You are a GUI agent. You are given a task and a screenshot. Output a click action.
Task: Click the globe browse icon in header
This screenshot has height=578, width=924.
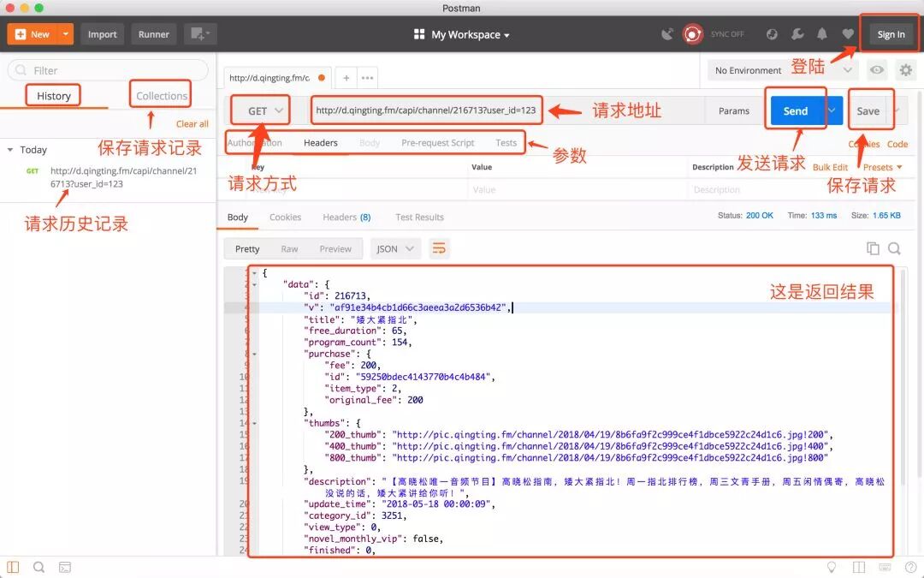coord(772,34)
